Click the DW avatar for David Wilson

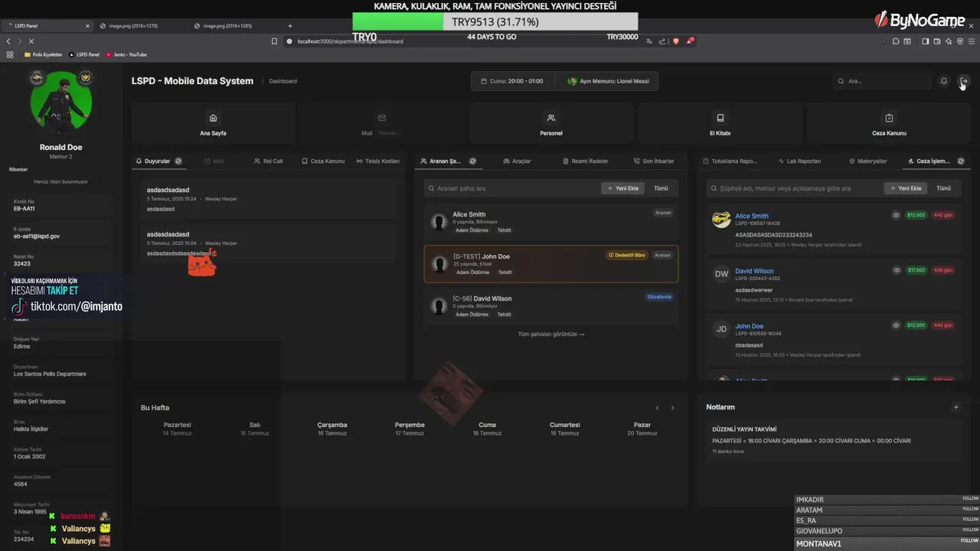click(721, 274)
